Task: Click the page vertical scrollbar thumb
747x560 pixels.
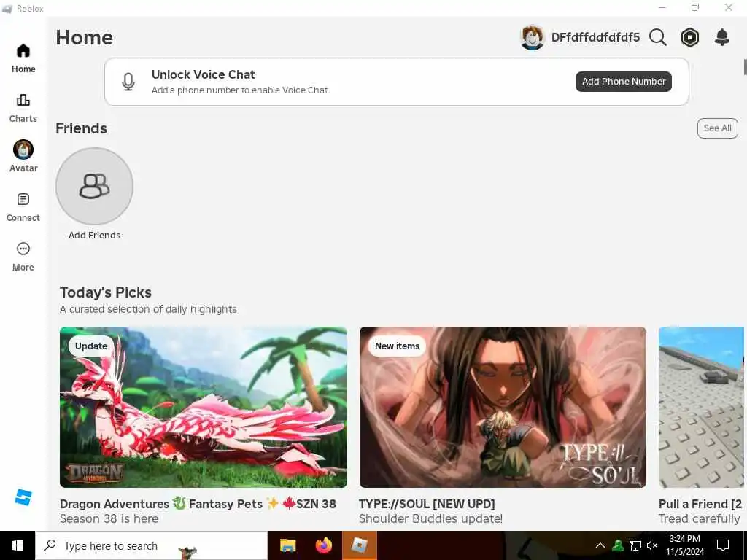Action: point(745,67)
